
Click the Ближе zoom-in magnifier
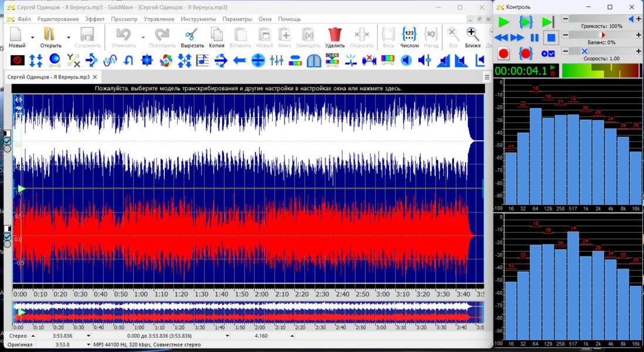point(472,35)
